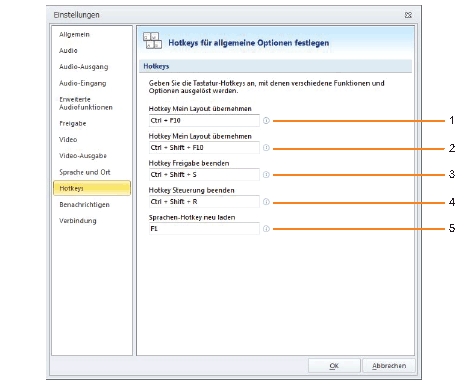The width and height of the screenshot is (468, 385).
Task: Click info icon for Steuerung beenden hotkey
Action: (x=266, y=202)
